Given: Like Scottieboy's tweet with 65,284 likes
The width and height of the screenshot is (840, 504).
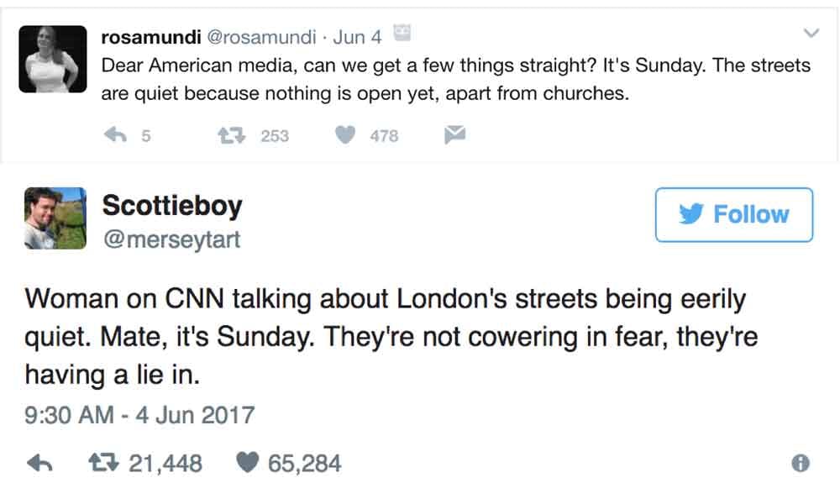Looking at the screenshot, I should [x=249, y=463].
